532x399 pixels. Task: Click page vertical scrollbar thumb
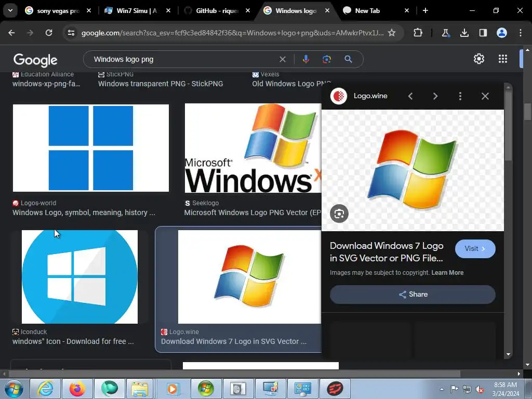527,112
